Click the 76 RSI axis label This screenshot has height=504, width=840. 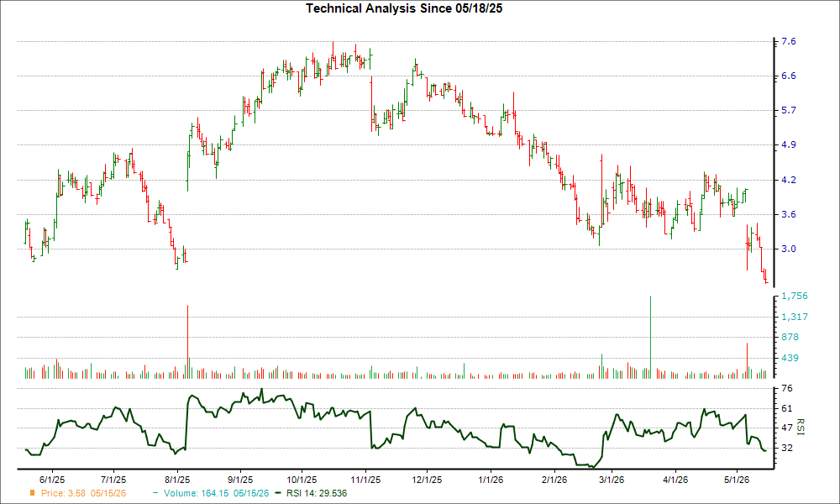point(788,388)
